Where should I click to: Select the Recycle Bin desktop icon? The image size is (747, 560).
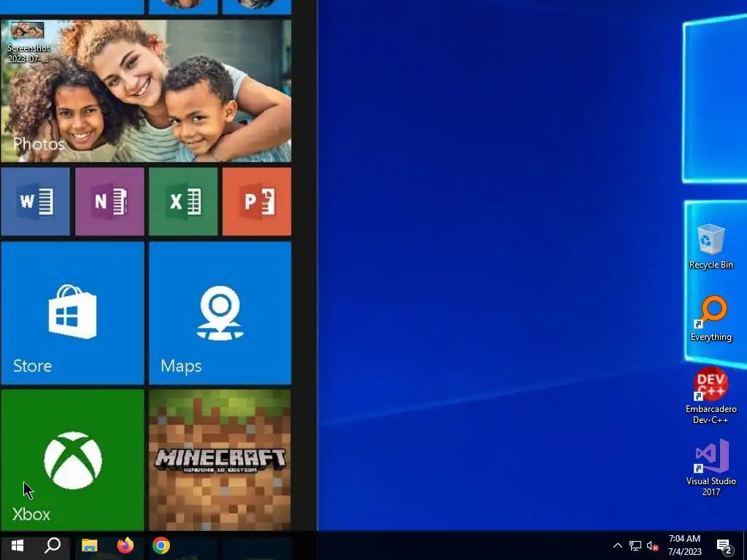711,246
